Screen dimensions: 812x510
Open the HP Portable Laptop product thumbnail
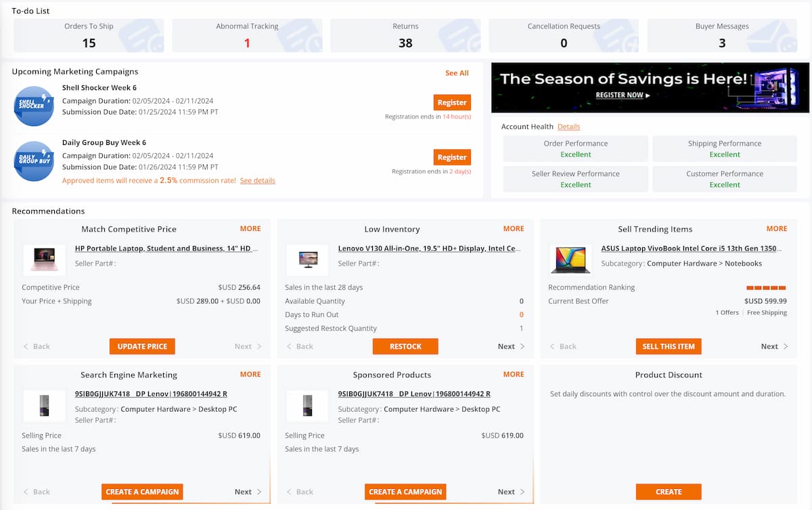pyautogui.click(x=45, y=259)
